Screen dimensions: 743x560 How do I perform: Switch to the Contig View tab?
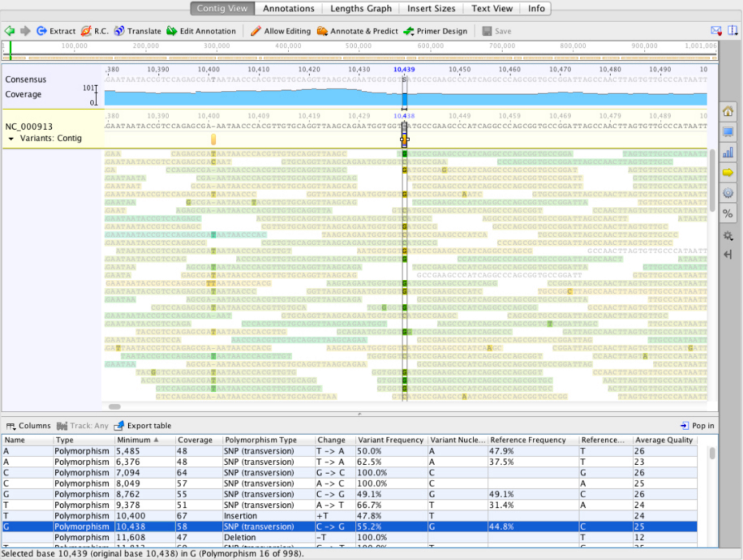pos(222,8)
